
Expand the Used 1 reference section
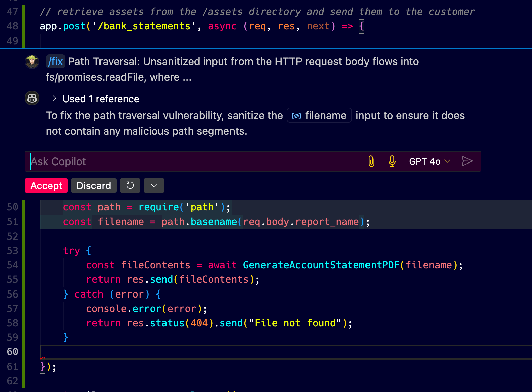click(95, 99)
